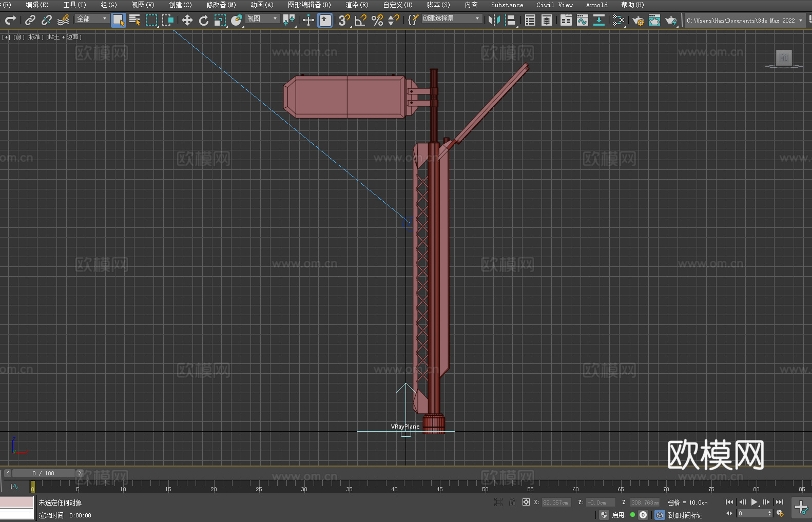Toggle the Selection Lock padlock icon

click(512, 502)
